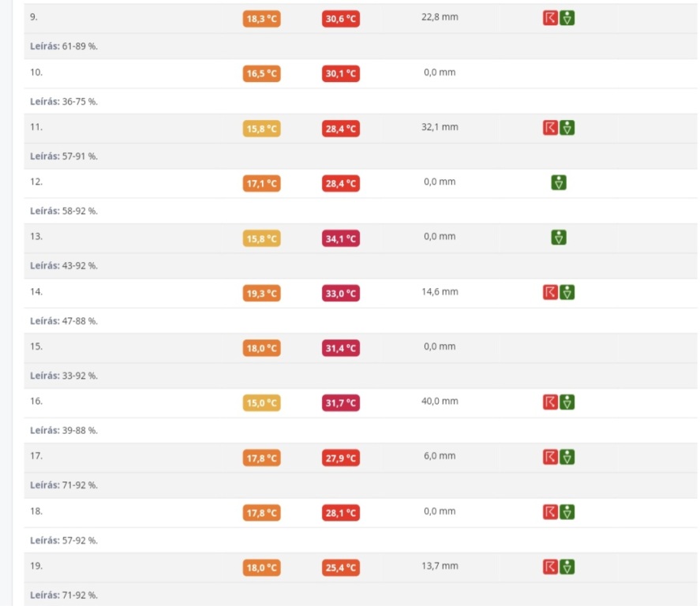Click the red thunderstorm icon on day 19
Viewport: 700px width, 606px height.
point(550,567)
